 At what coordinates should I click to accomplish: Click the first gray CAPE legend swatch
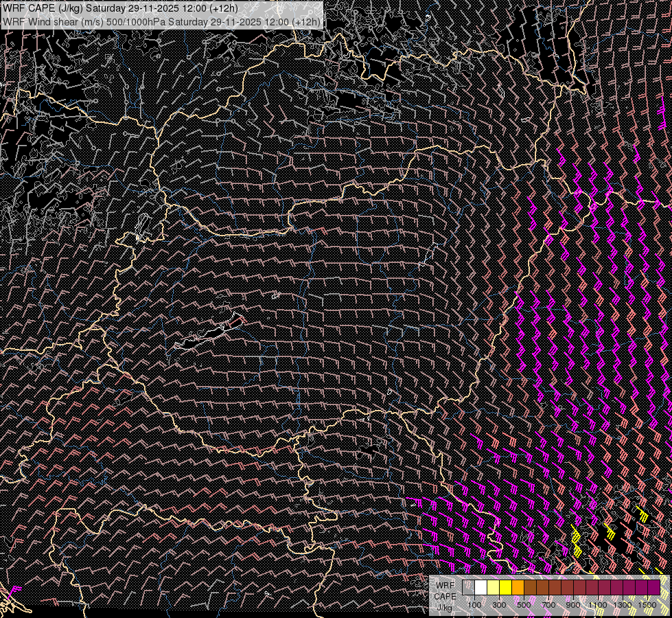[x=469, y=588]
